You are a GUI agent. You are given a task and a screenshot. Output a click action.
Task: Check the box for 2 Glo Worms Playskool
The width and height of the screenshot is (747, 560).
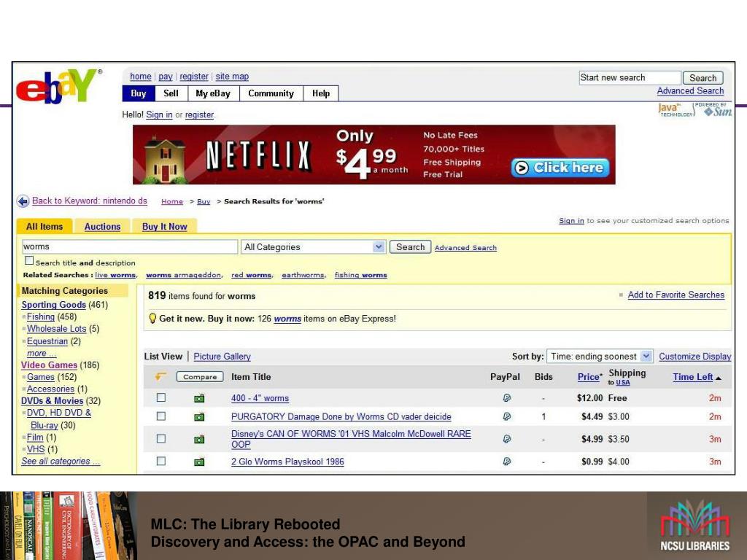[x=161, y=461]
